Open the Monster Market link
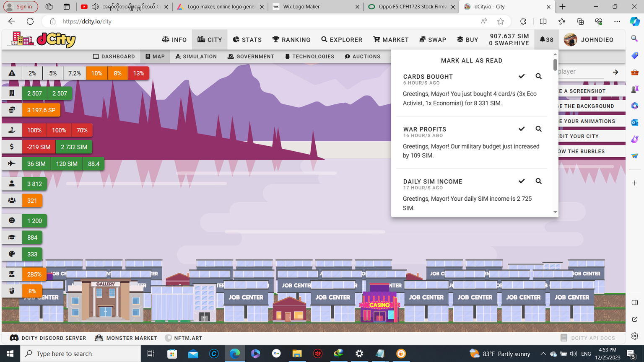Screen dimensions: 644x362 point(126,338)
